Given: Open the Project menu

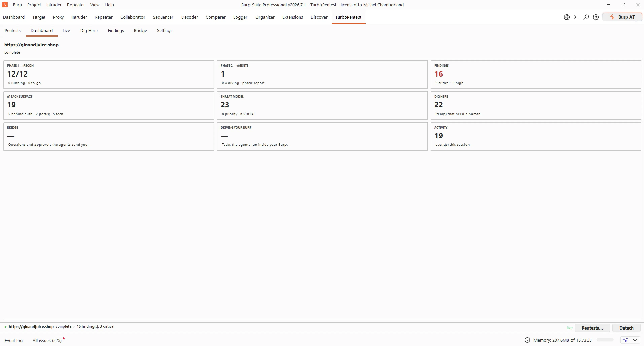Looking at the screenshot, I should (34, 5).
